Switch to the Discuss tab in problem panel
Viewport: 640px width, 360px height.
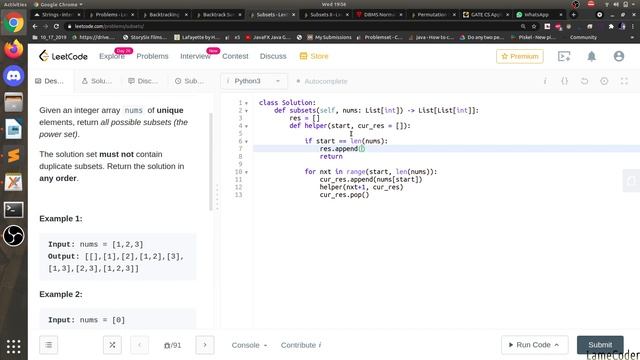tap(143, 81)
